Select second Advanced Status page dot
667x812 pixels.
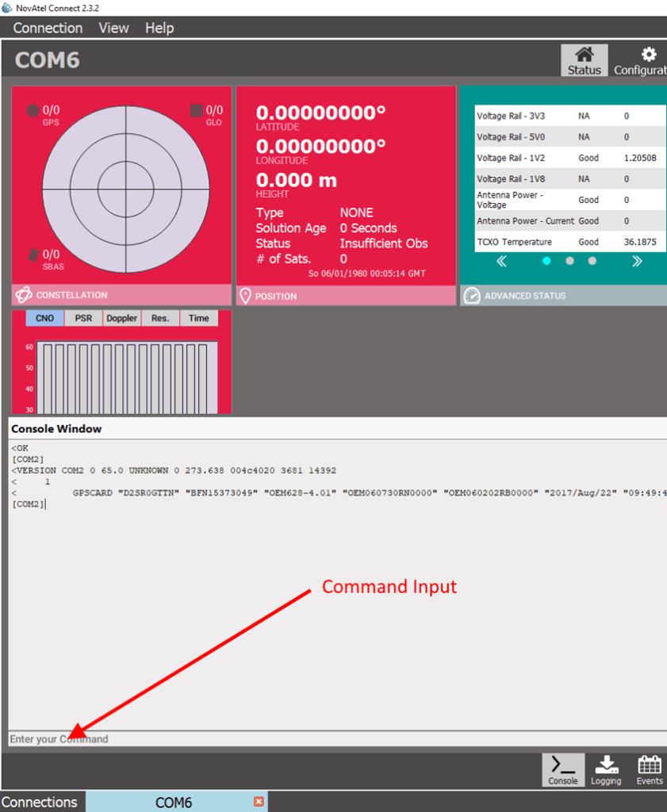(569, 261)
